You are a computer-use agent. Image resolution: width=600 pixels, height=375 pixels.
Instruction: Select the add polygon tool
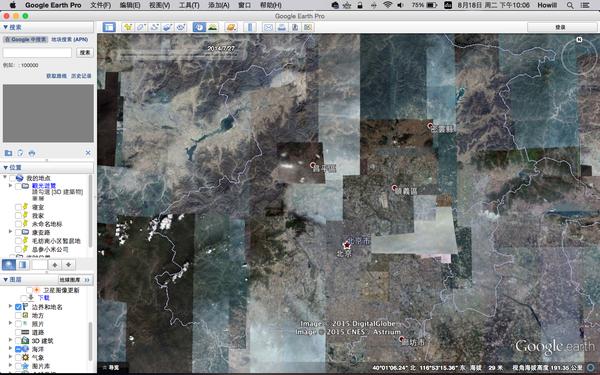coord(141,27)
